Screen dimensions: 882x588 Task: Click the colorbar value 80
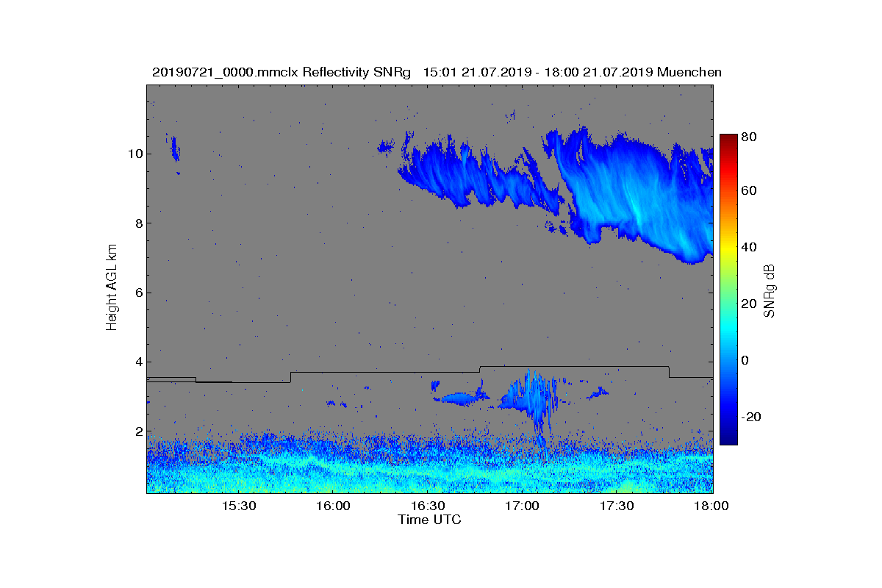[x=749, y=137]
